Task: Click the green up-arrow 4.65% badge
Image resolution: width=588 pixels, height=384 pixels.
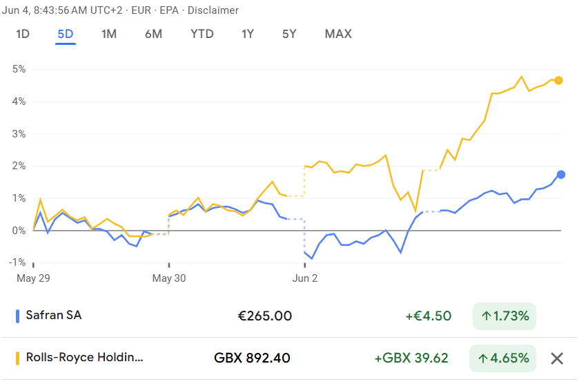Action: tap(504, 358)
